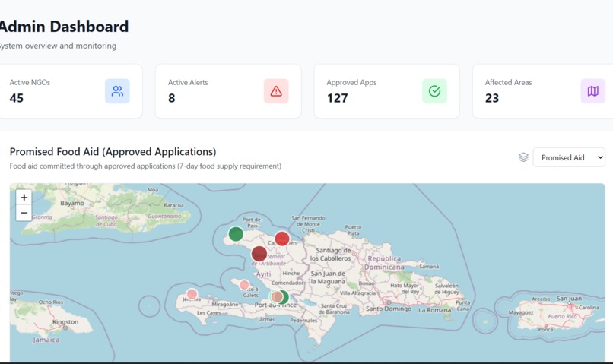Select the bright red marker near Cap-Haïtien
The image size is (613, 364).
pyautogui.click(x=282, y=239)
